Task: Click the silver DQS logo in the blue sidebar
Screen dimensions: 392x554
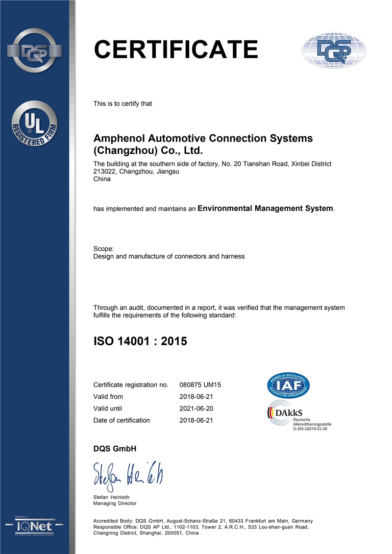Action: click(35, 50)
